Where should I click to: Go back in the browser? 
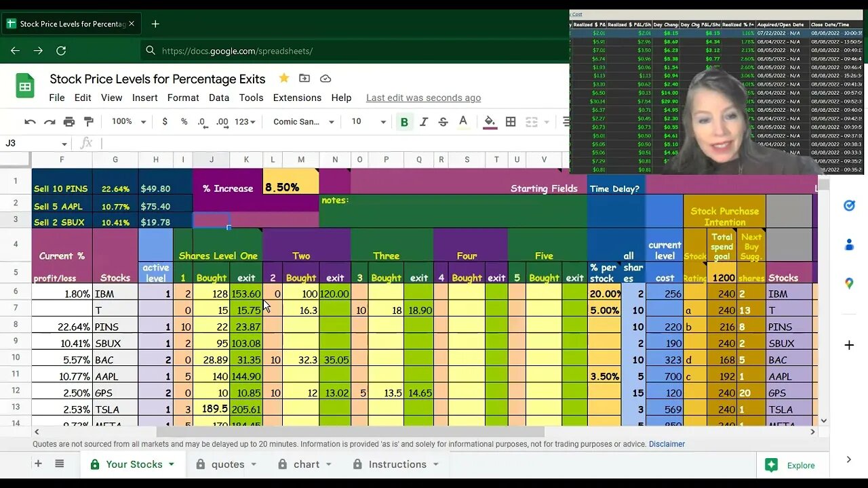click(15, 51)
